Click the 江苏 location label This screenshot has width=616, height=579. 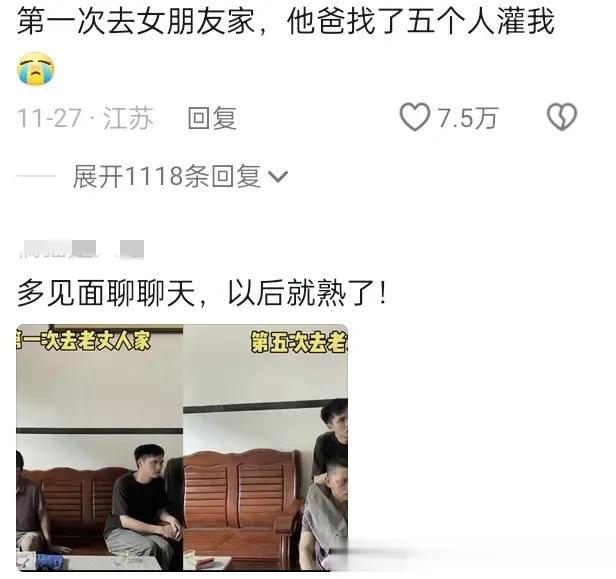[x=128, y=118]
